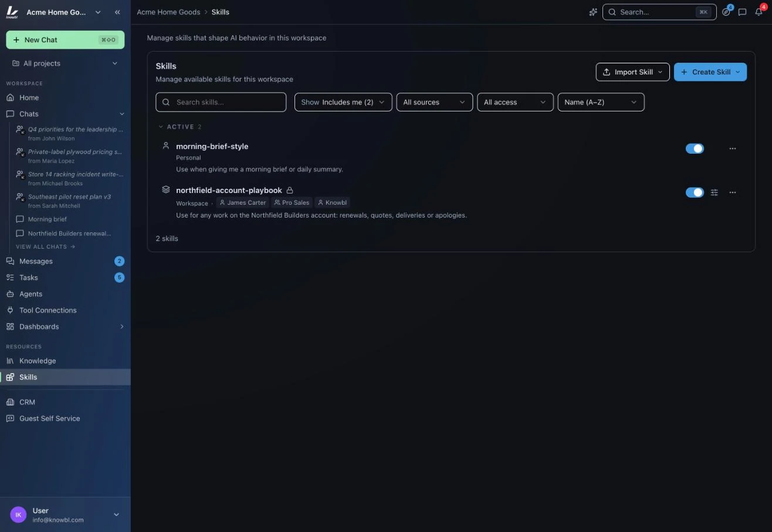772x532 pixels.
Task: Open more options for northfield-account-playbook
Action: pos(732,192)
